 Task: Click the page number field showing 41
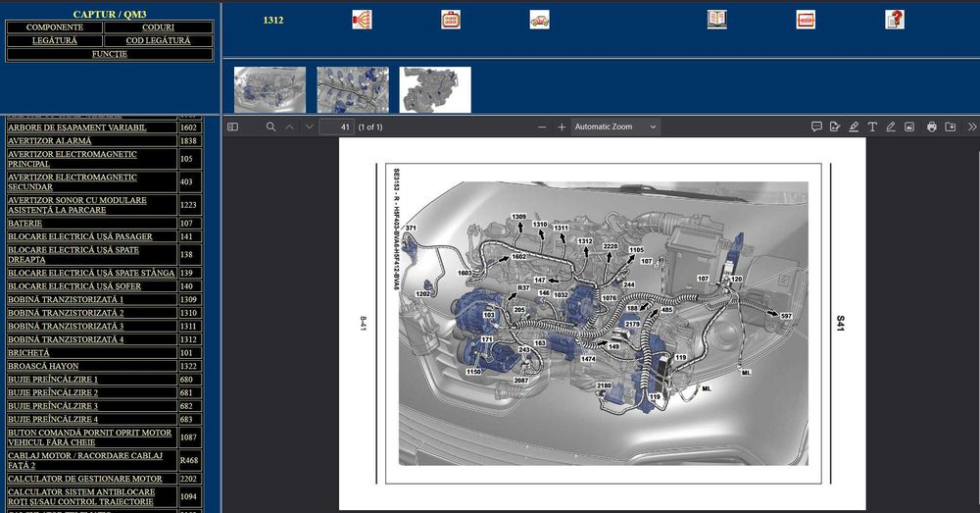(337, 127)
